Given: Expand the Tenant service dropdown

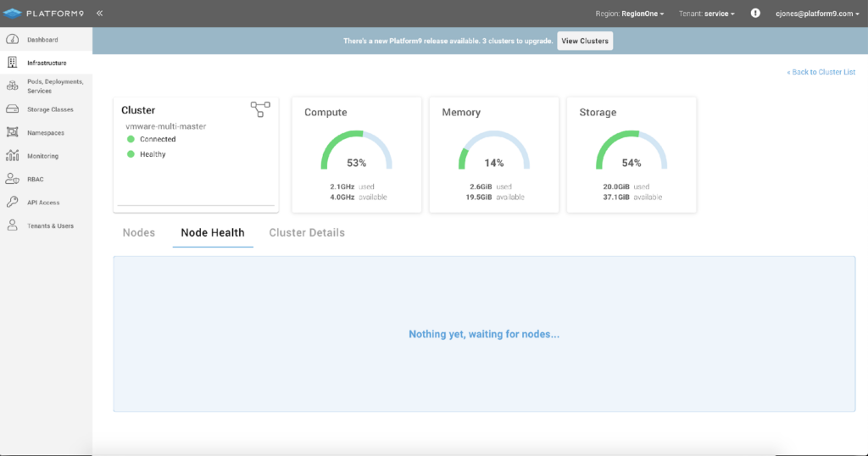Looking at the screenshot, I should 707,14.
